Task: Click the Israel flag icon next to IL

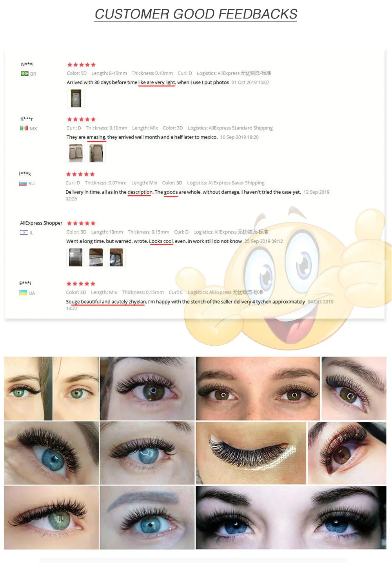Action: tap(24, 233)
